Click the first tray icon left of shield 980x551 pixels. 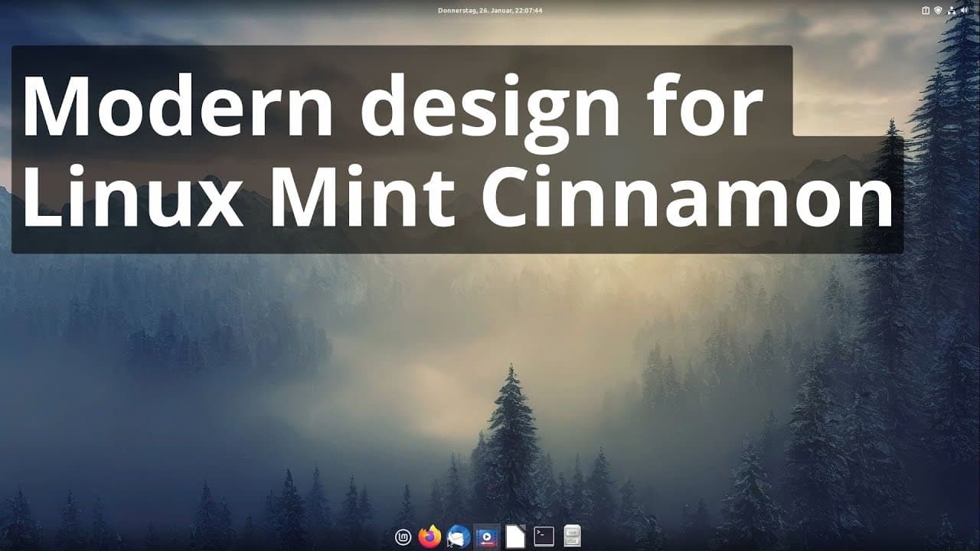[925, 11]
